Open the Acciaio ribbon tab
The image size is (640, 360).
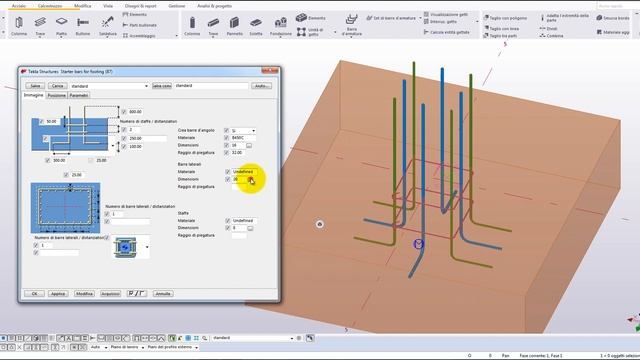tap(18, 6)
